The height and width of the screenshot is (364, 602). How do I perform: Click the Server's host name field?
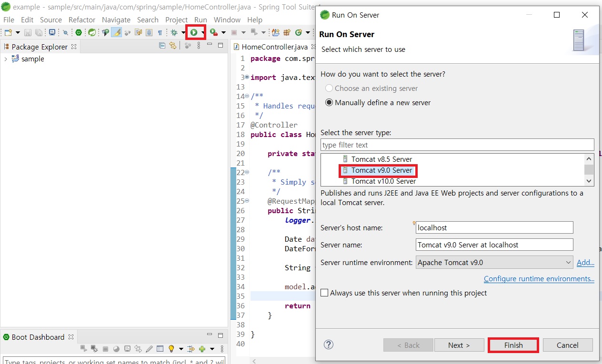[494, 227]
